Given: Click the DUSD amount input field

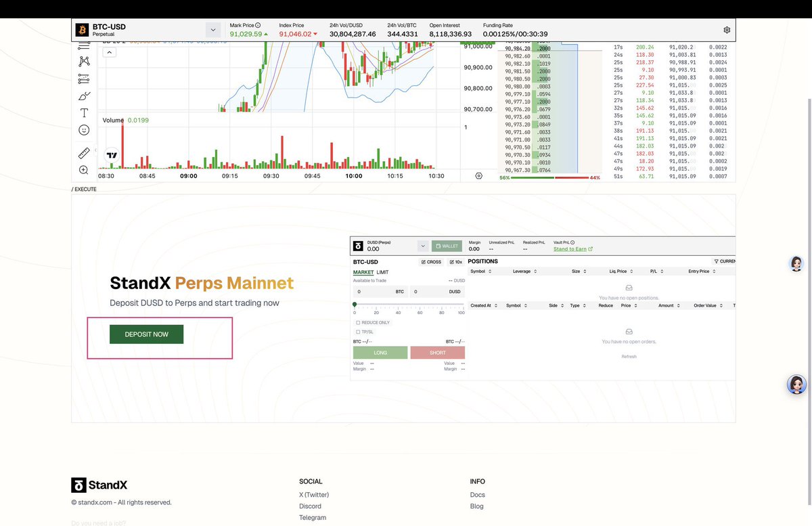Looking at the screenshot, I should tap(437, 292).
